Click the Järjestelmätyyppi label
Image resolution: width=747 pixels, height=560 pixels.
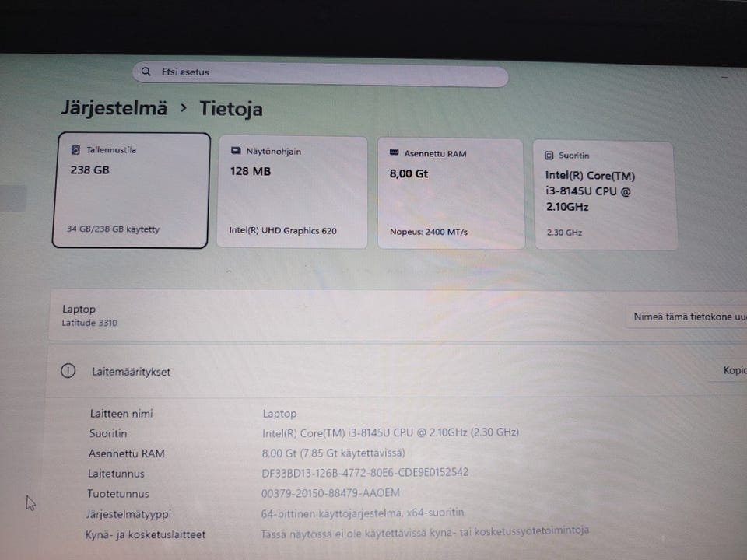[128, 514]
